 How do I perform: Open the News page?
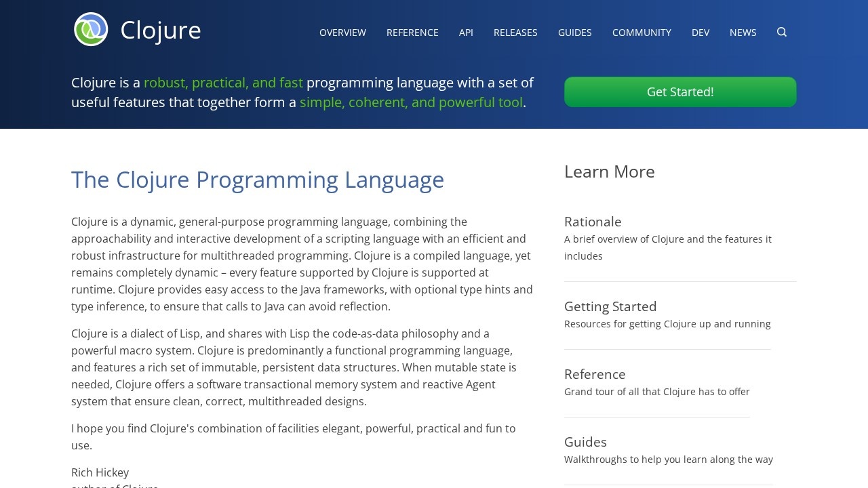743,32
